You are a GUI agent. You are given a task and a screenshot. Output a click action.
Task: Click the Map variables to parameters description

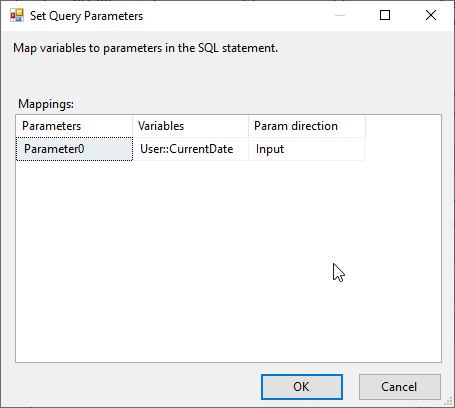tap(145, 48)
